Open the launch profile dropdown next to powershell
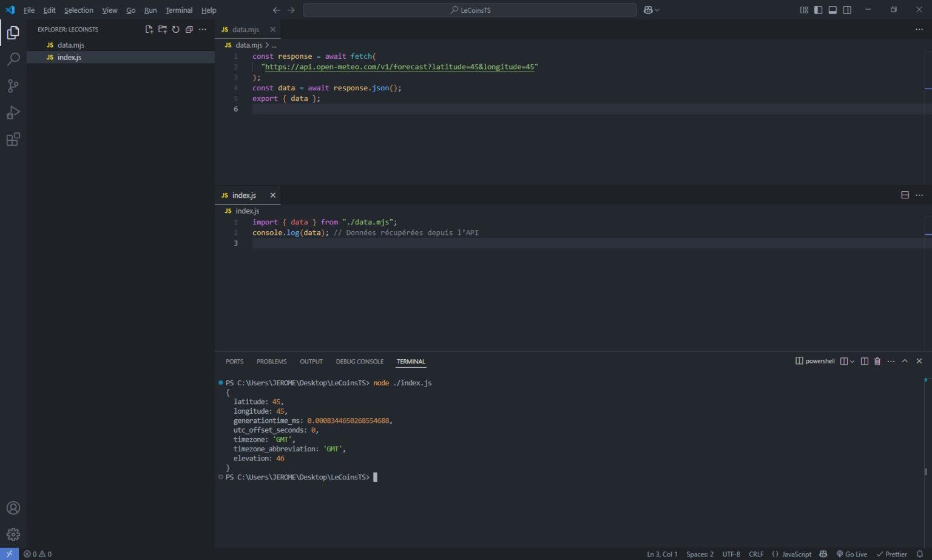Viewport: 932px width, 560px height. (x=852, y=361)
